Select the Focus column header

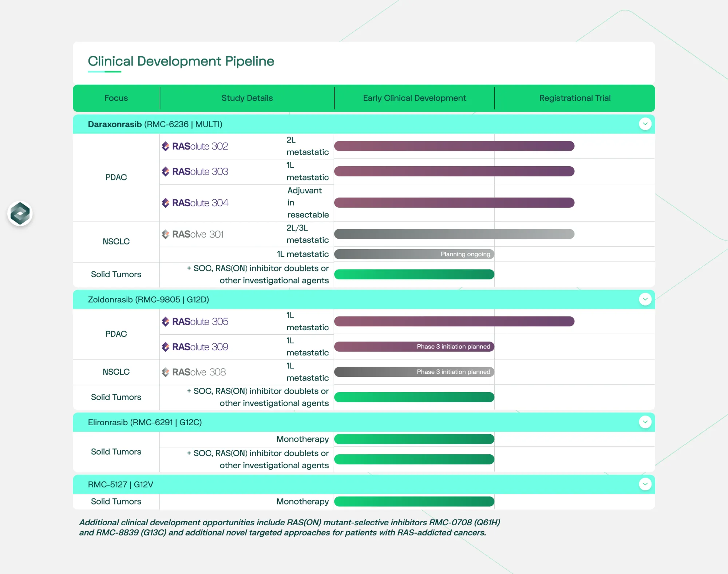click(116, 98)
